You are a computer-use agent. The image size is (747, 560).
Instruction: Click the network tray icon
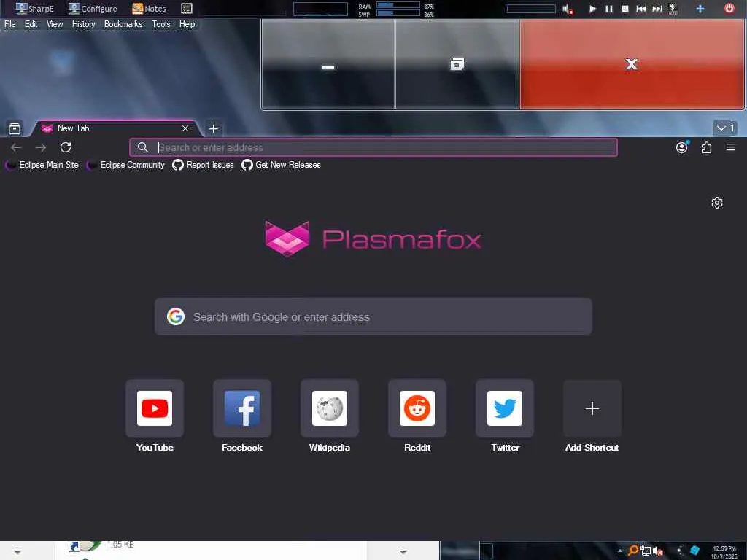[646, 551]
